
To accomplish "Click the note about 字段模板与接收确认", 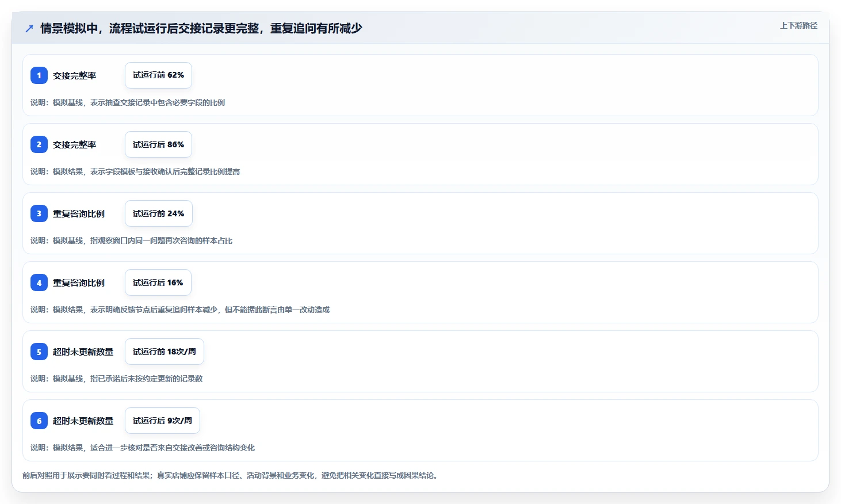I will [x=135, y=171].
